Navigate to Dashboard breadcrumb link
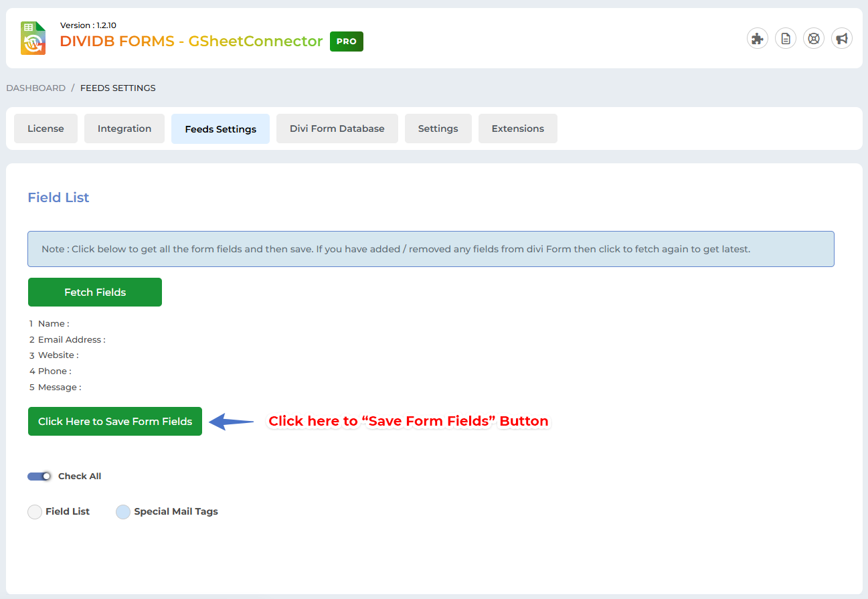Screen dimensions: 868x599 [x=36, y=88]
